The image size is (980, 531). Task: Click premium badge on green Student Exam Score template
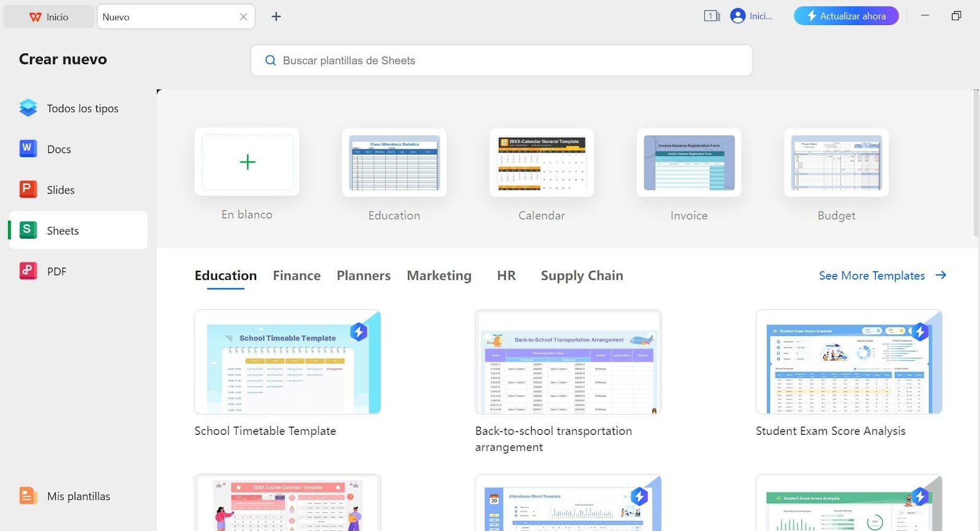pyautogui.click(x=920, y=496)
